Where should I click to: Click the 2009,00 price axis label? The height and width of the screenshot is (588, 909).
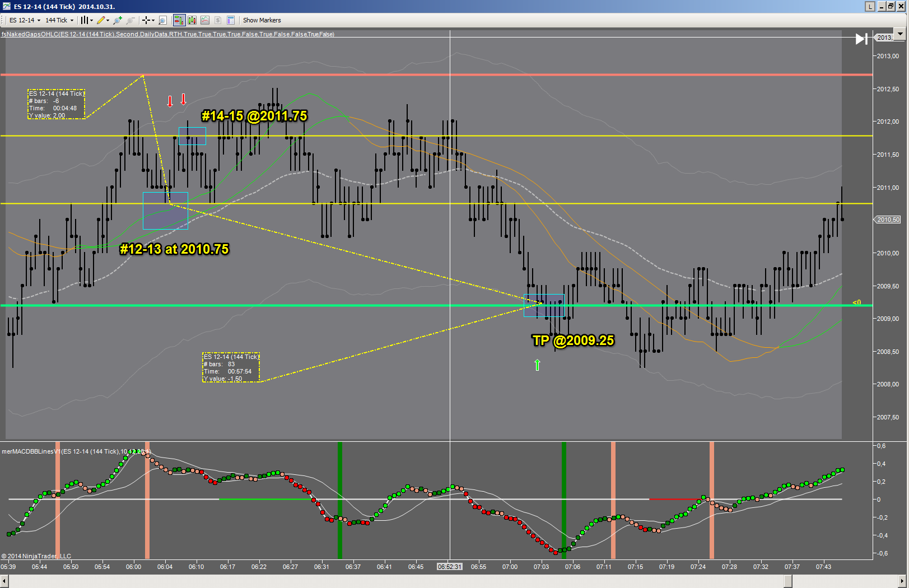[x=888, y=319]
